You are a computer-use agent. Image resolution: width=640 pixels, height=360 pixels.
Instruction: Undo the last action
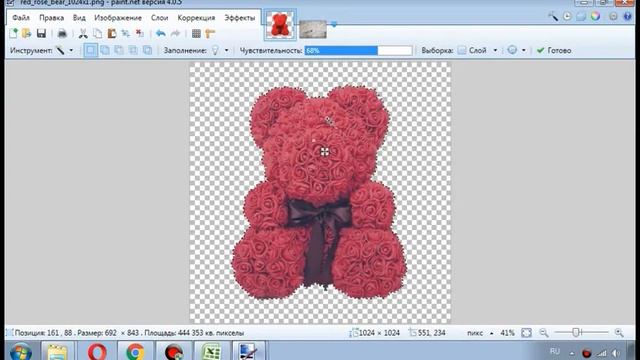pyautogui.click(x=161, y=33)
